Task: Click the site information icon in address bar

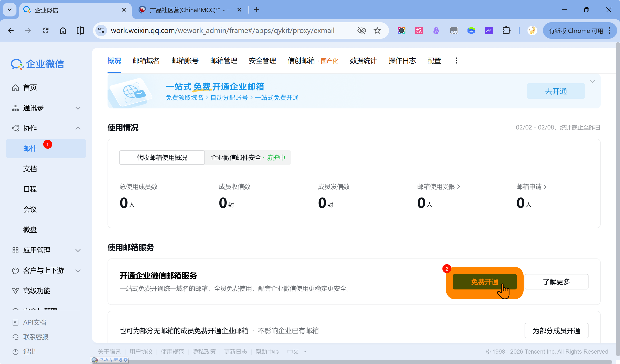Action: [x=101, y=30]
